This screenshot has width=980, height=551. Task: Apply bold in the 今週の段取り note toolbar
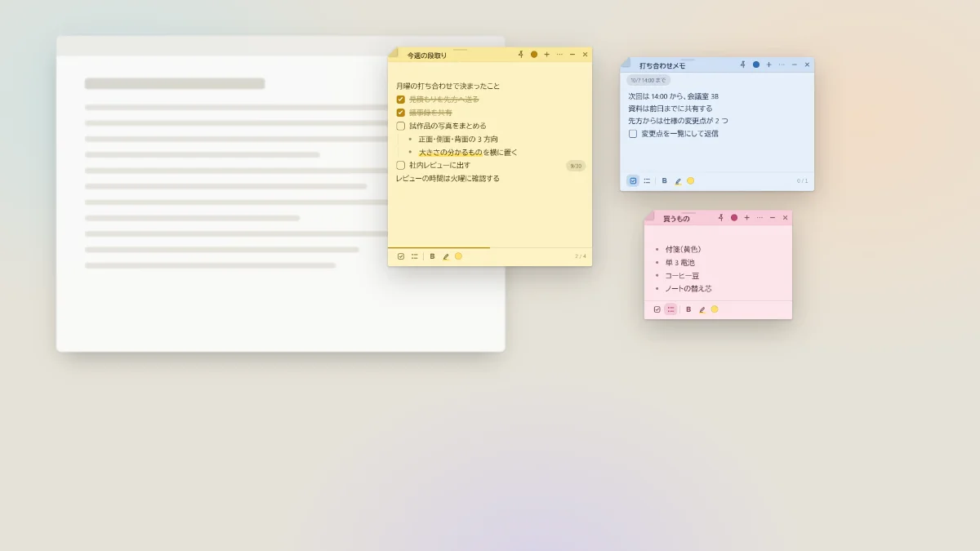tap(433, 256)
